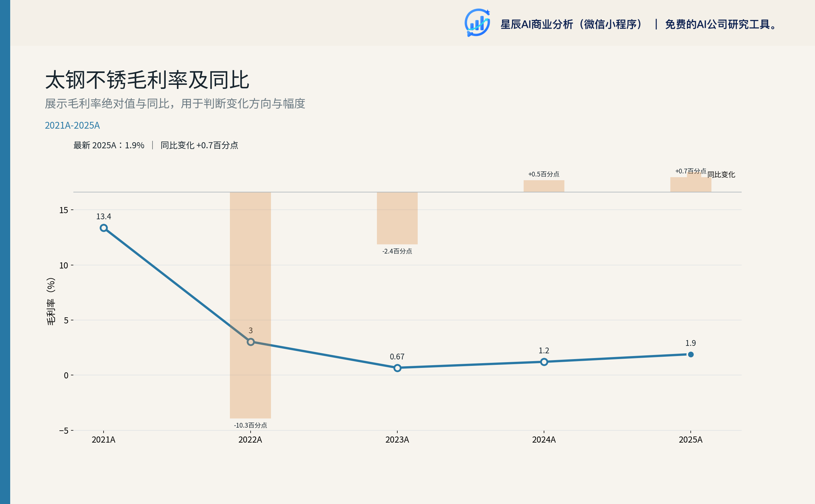Click the 2021A data point marker

point(104,228)
